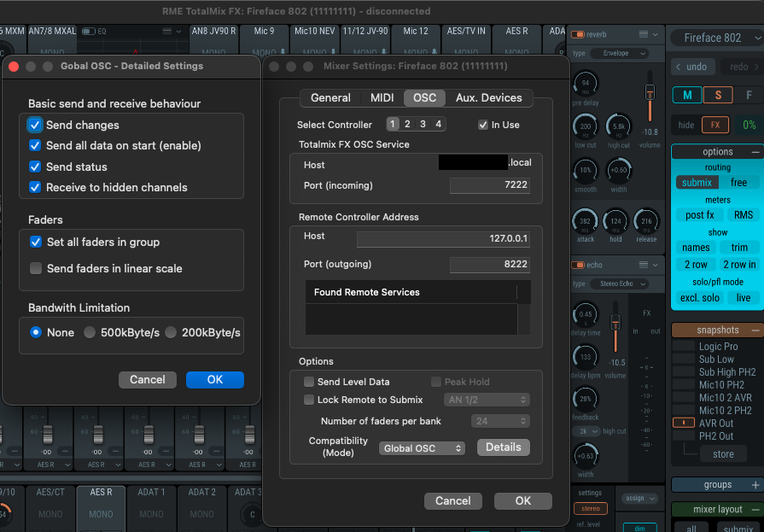Toggle the Send status checkbox

click(35, 167)
